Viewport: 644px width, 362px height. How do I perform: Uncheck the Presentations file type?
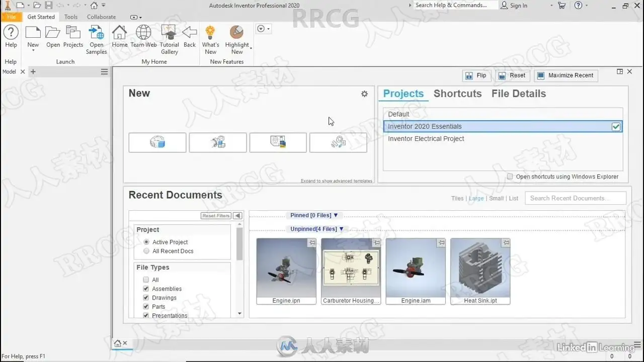[146, 315]
